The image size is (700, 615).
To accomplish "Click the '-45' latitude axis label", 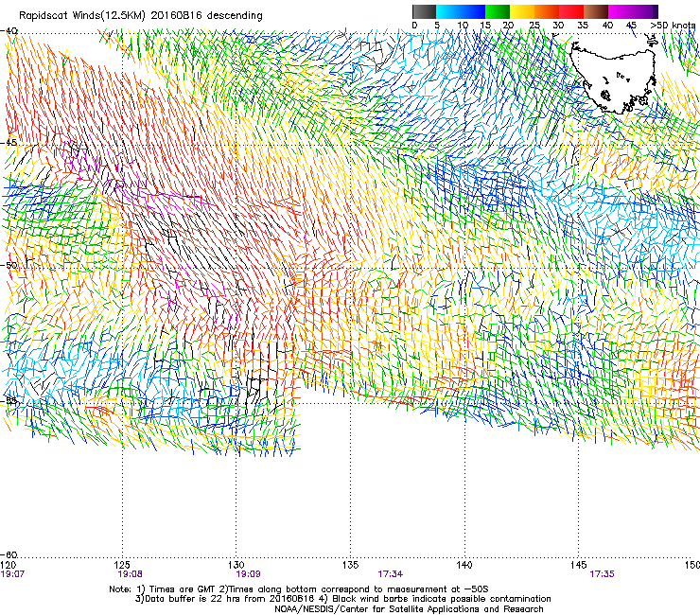I will pos(9,143).
